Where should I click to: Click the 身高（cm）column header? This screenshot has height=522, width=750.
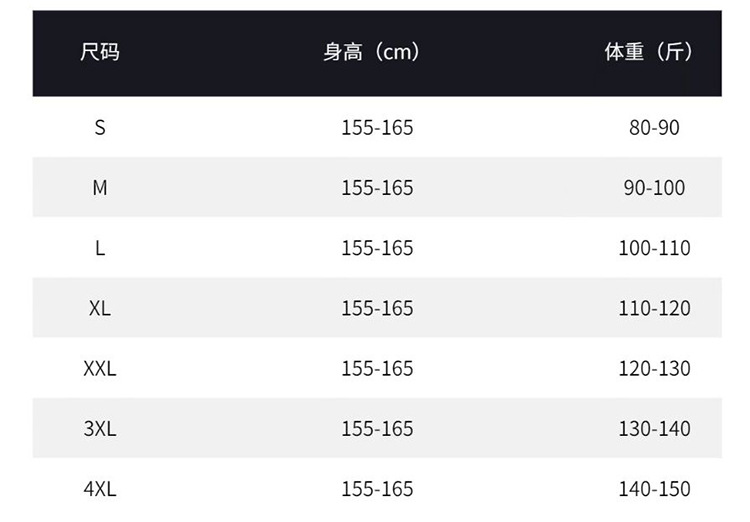(x=372, y=53)
